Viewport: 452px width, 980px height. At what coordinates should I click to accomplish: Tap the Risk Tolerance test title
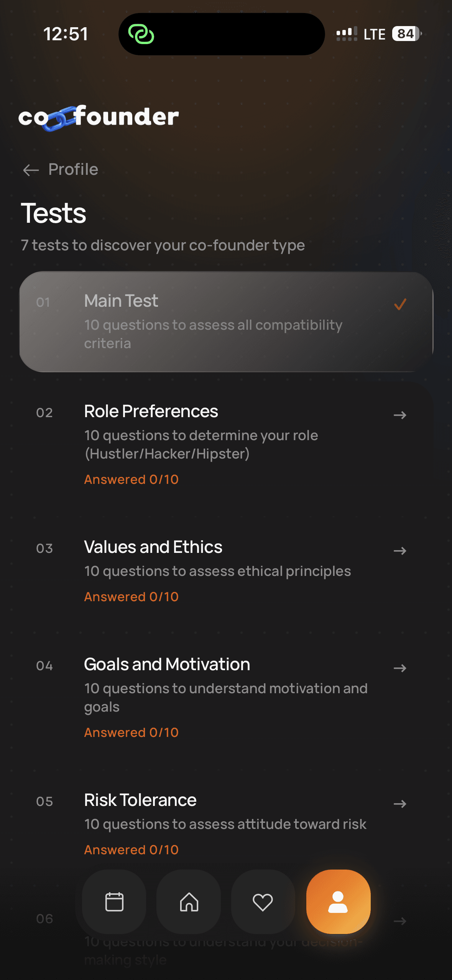(140, 800)
